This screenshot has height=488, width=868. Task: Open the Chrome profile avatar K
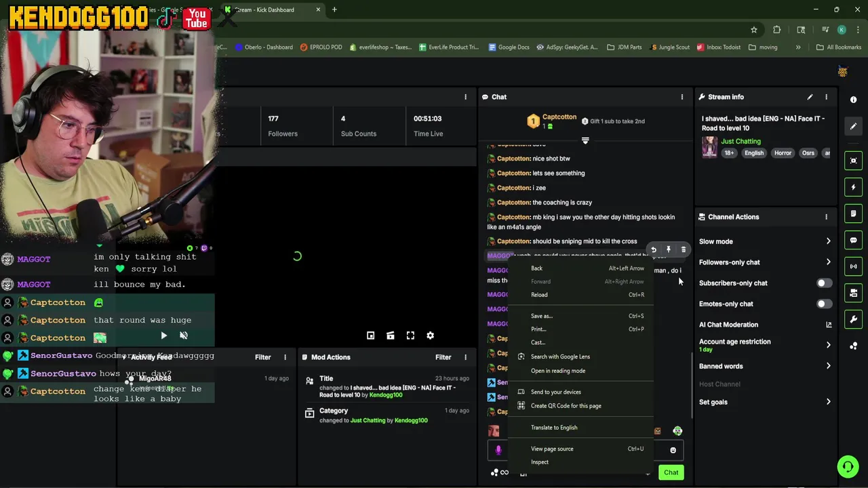tap(842, 30)
